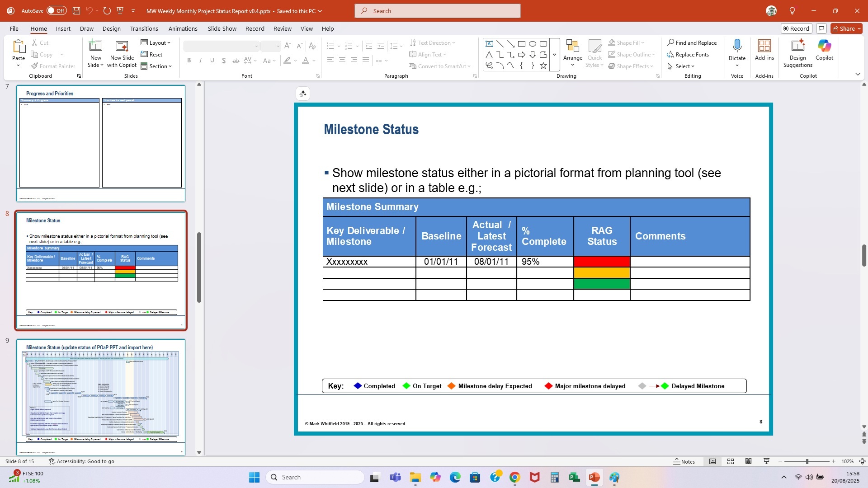
Task: Select slide 9 thumbnail
Action: [x=100, y=397]
